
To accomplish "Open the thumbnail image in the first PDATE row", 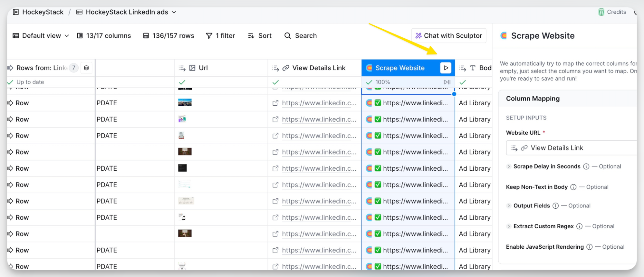I will pos(185,103).
